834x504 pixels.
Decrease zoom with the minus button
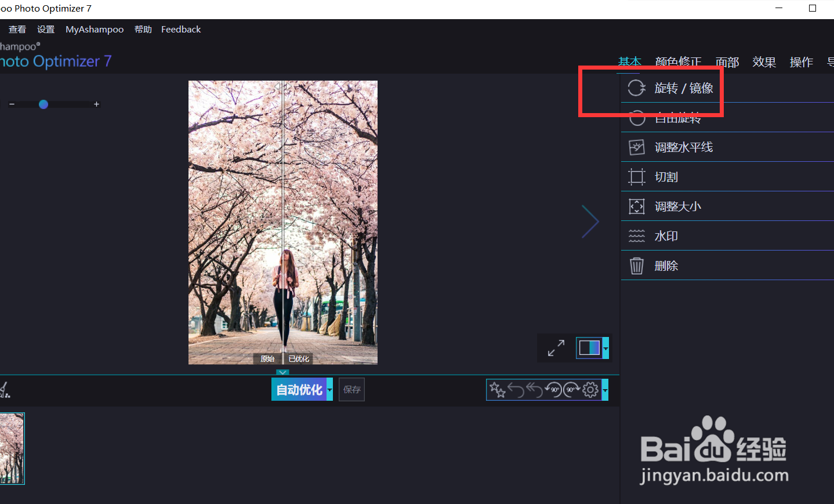12,104
